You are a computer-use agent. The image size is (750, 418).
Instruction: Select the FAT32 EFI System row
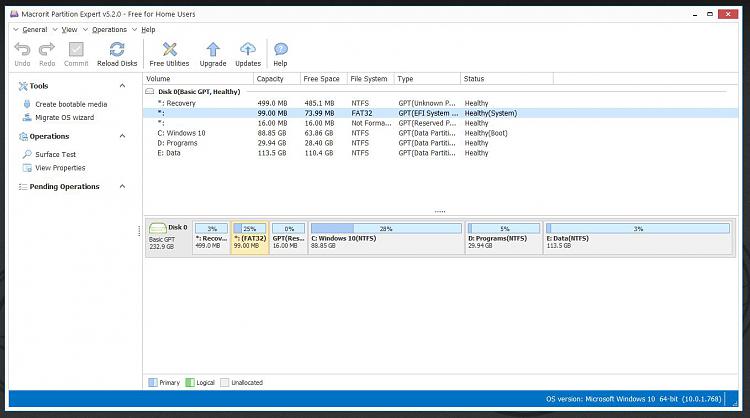coord(440,113)
